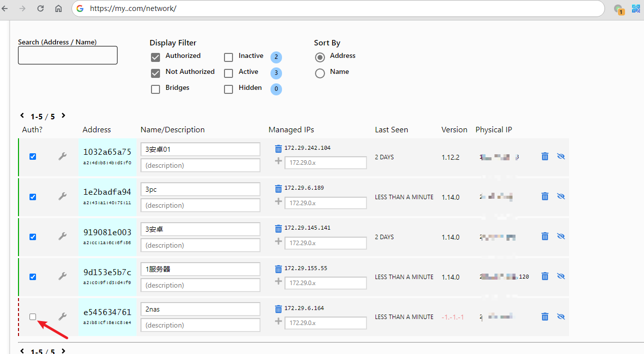The width and height of the screenshot is (644, 354).
Task: Click the name field containing 3pc
Action: point(200,189)
